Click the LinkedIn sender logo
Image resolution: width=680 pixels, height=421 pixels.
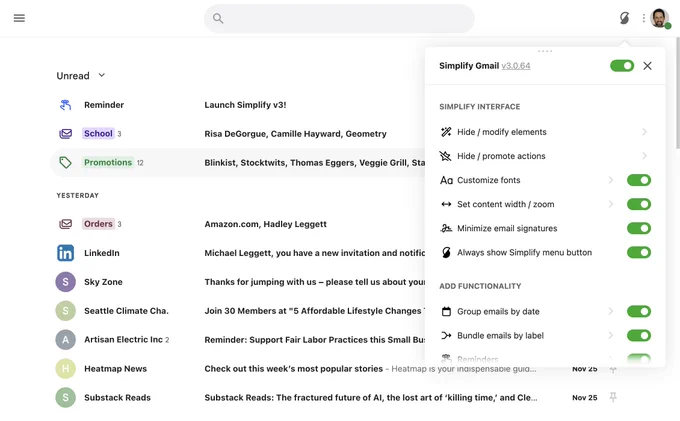[x=65, y=253]
